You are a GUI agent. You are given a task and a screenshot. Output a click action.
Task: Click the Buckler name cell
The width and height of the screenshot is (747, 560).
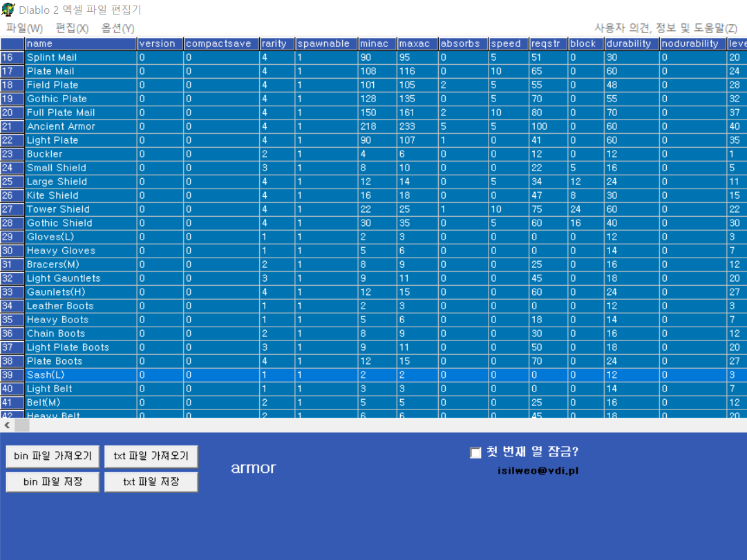tap(81, 154)
